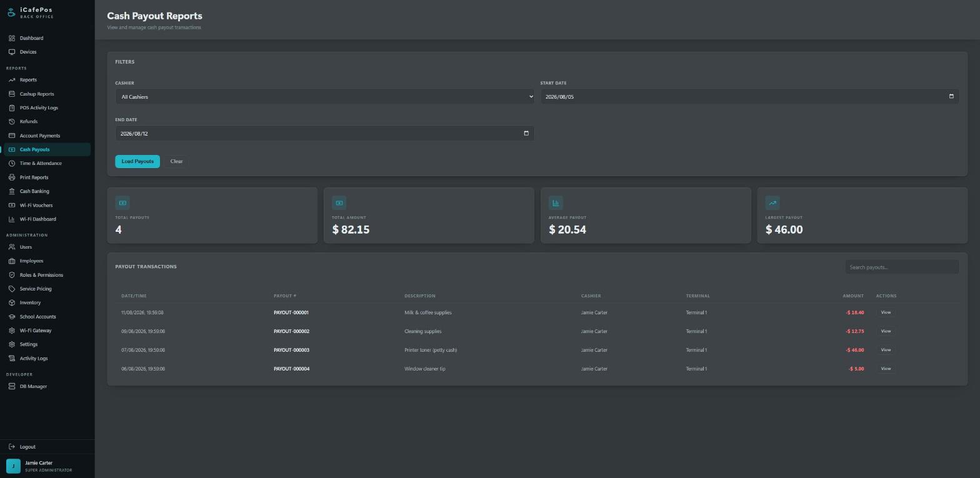Screen dimensions: 980x478
Task: Click the Wi-Fi Gateway gear icon
Action: click(x=12, y=331)
